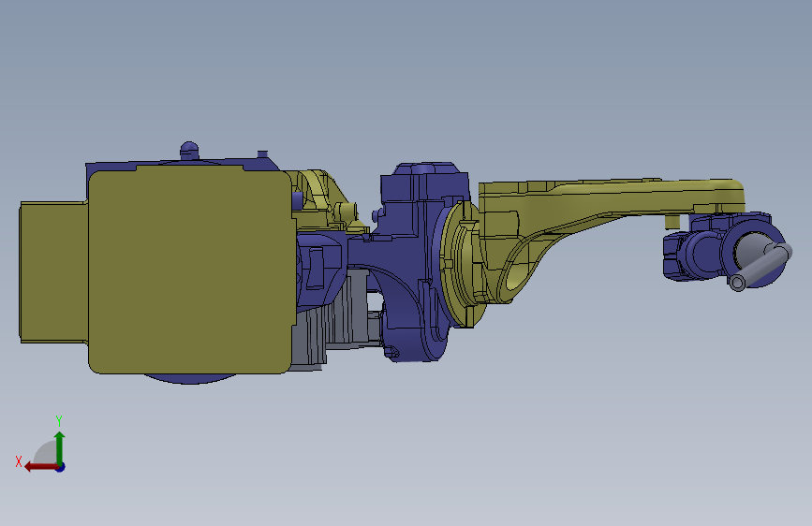Select the long olive arm of the model

pyautogui.click(x=611, y=202)
